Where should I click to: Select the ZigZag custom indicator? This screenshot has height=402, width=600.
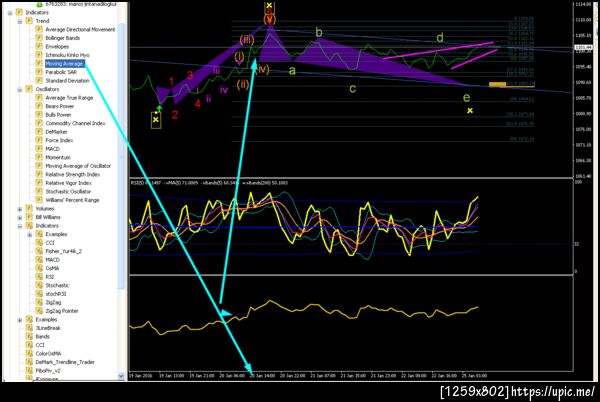click(x=53, y=302)
